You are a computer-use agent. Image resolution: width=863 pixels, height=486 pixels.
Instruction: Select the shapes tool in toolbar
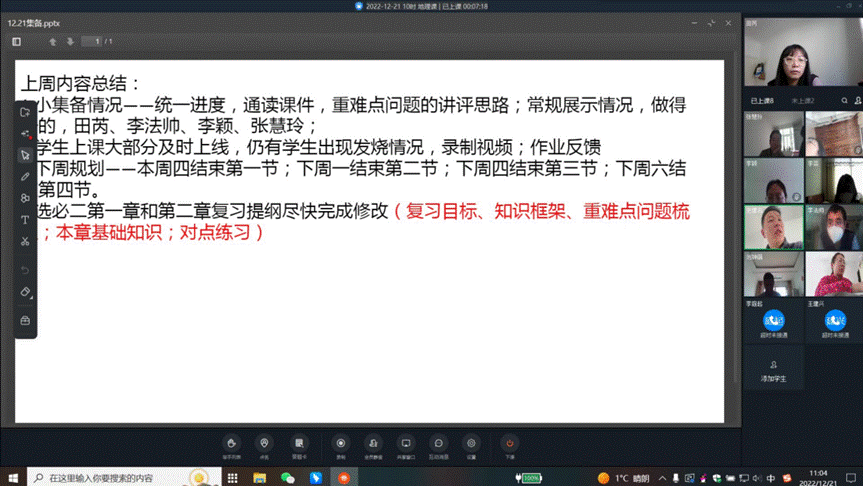click(x=25, y=198)
